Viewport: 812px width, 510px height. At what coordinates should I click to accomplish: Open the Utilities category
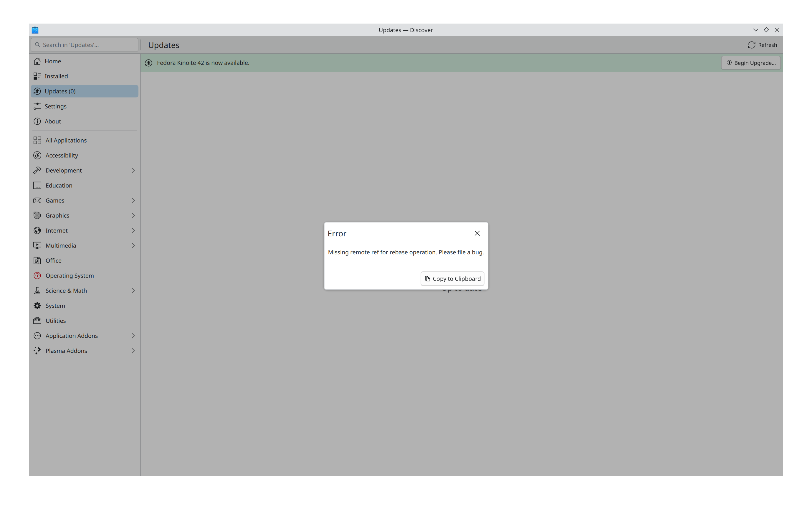click(84, 321)
